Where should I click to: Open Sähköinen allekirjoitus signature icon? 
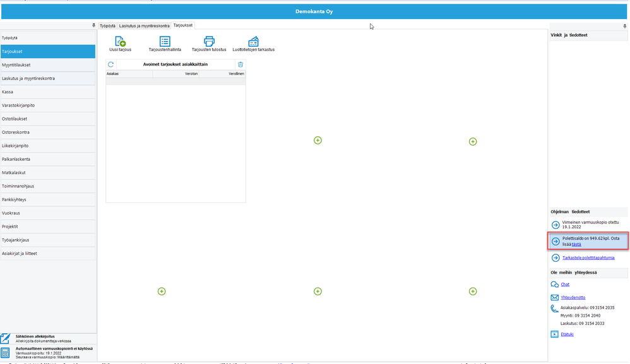click(5, 338)
